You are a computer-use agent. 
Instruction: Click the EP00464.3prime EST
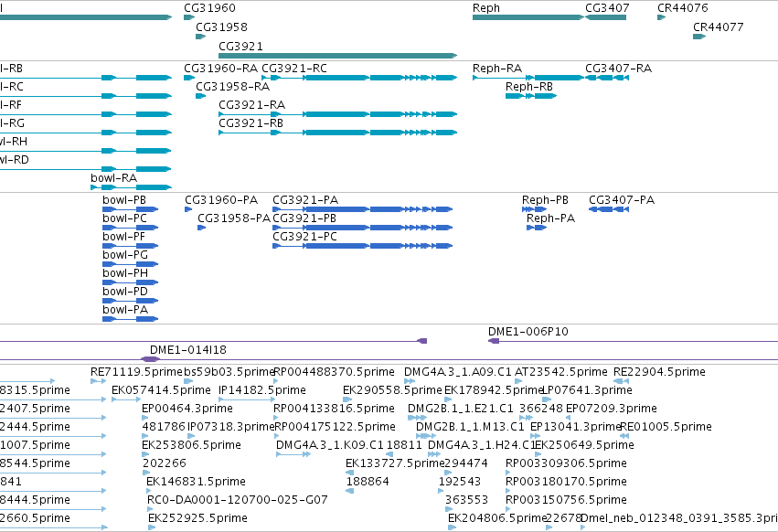(x=144, y=418)
